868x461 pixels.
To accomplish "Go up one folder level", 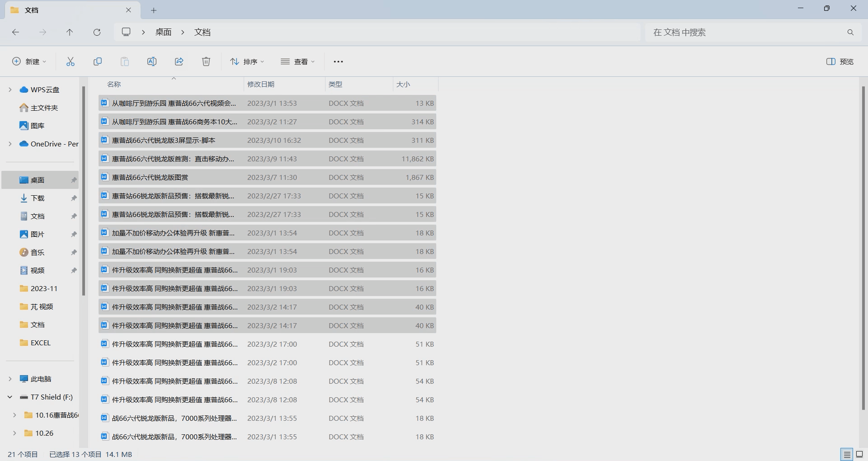I will 70,32.
